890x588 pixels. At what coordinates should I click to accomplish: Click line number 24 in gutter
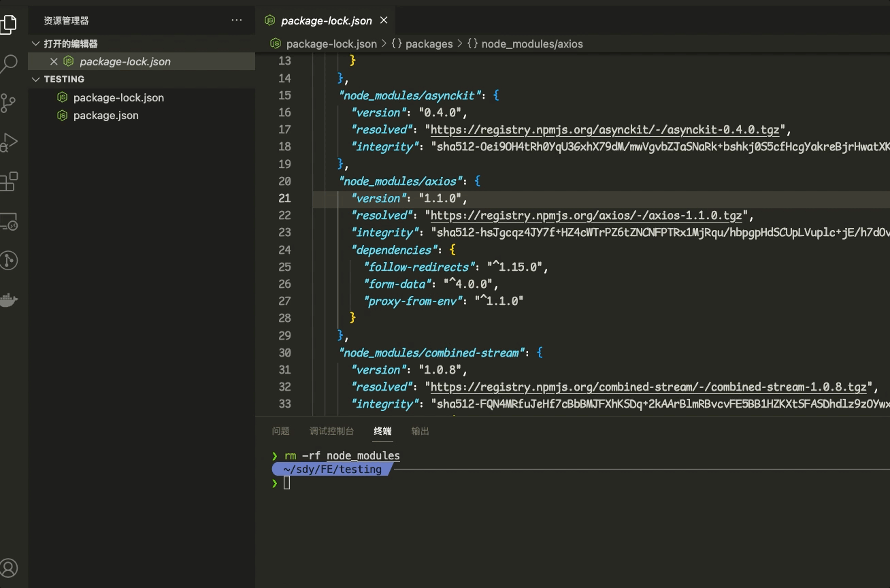(284, 250)
